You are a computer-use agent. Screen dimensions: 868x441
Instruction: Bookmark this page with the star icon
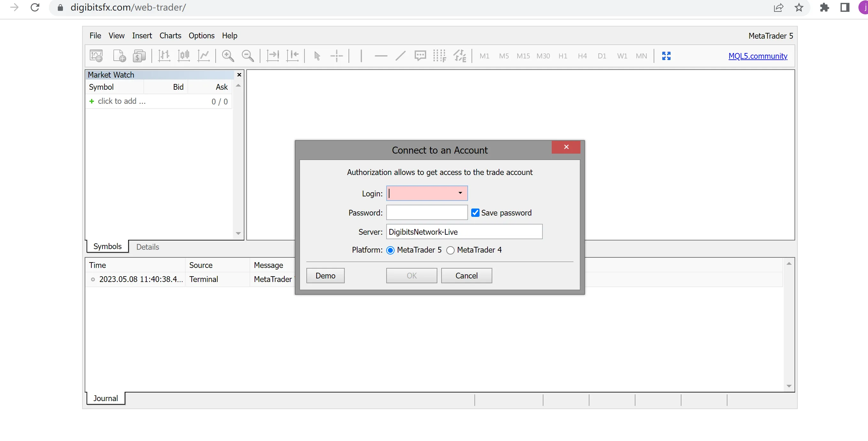pyautogui.click(x=799, y=7)
